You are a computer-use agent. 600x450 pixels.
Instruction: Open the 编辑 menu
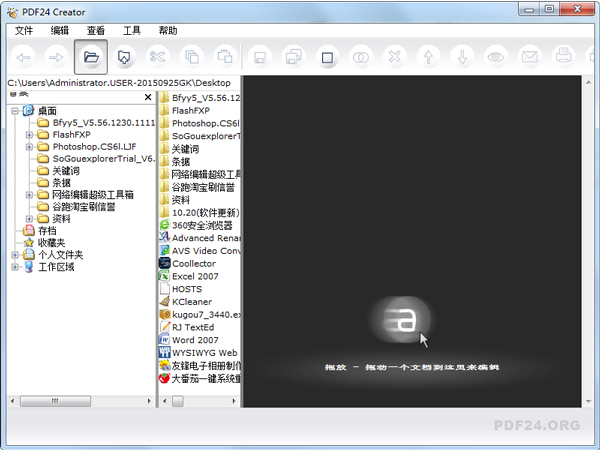point(60,31)
